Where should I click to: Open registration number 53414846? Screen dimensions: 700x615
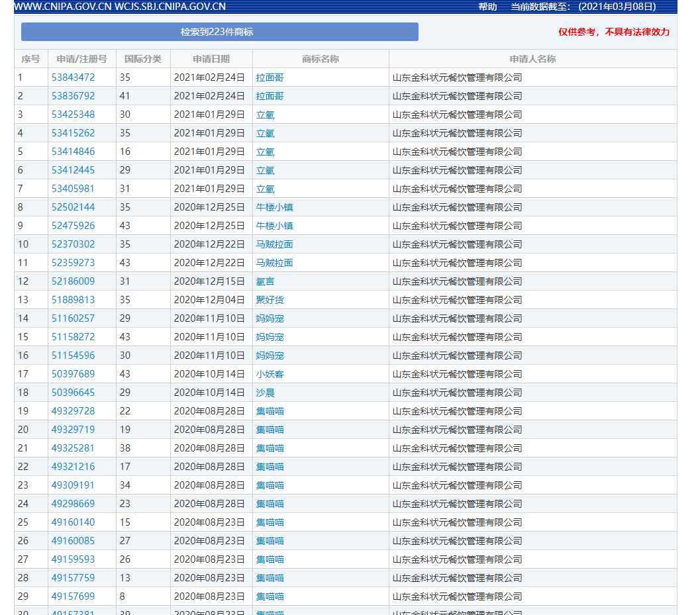click(74, 152)
